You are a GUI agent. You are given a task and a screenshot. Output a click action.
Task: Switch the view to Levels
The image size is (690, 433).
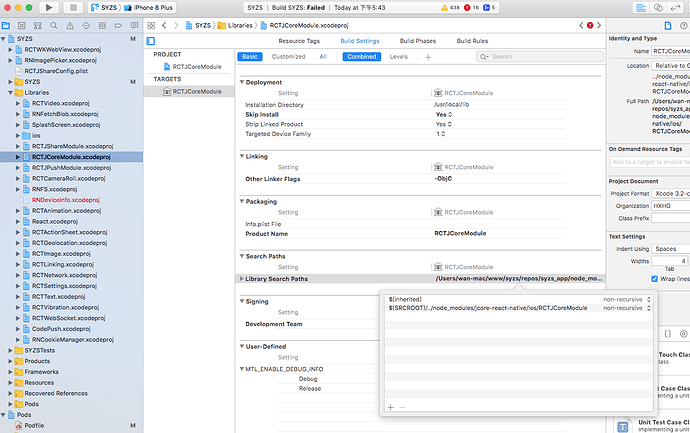pyautogui.click(x=398, y=57)
